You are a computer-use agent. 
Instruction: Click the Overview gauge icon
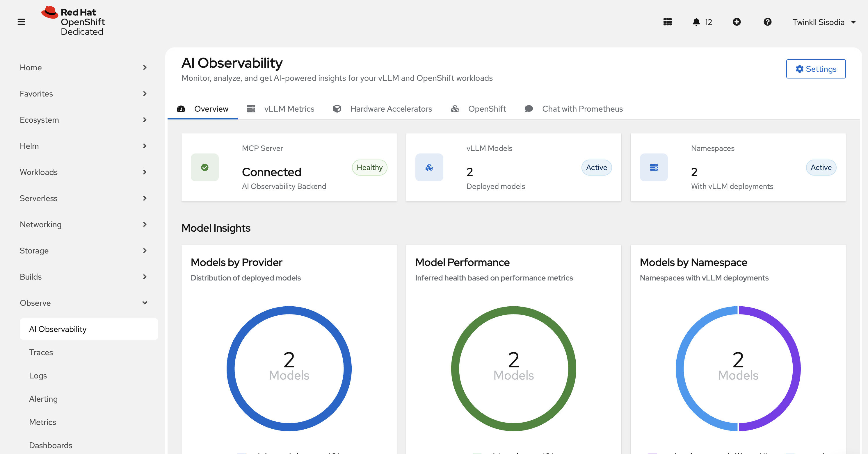pyautogui.click(x=181, y=109)
